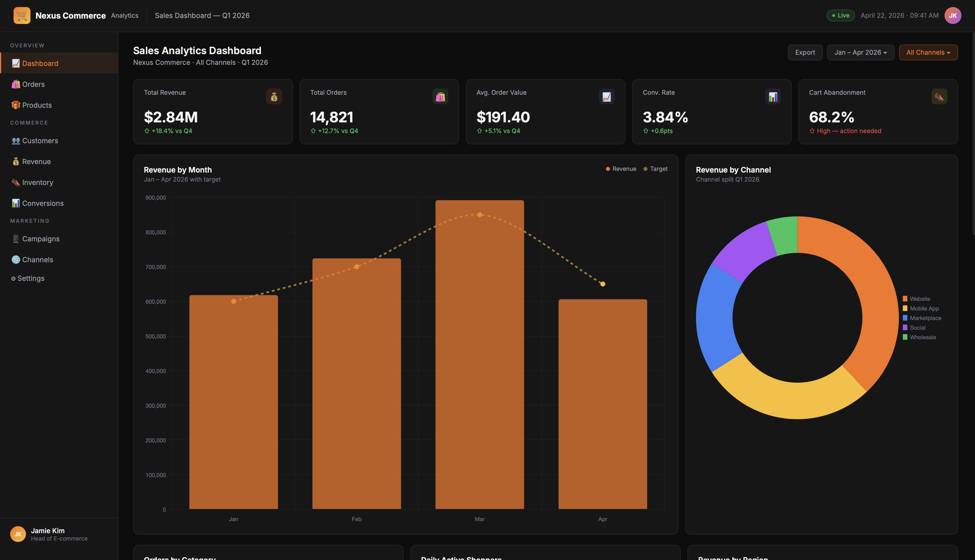Open the JK user avatar in header
Viewport: 975px width, 560px height.
[x=953, y=16]
